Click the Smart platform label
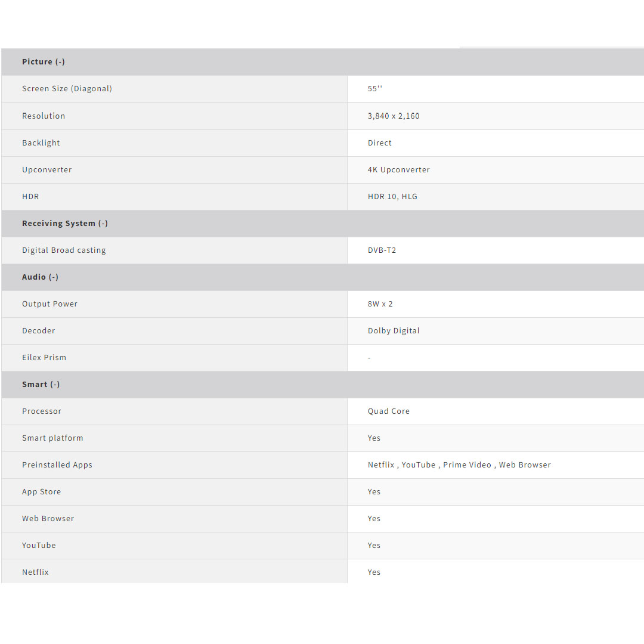The image size is (644, 644). pyautogui.click(x=52, y=438)
